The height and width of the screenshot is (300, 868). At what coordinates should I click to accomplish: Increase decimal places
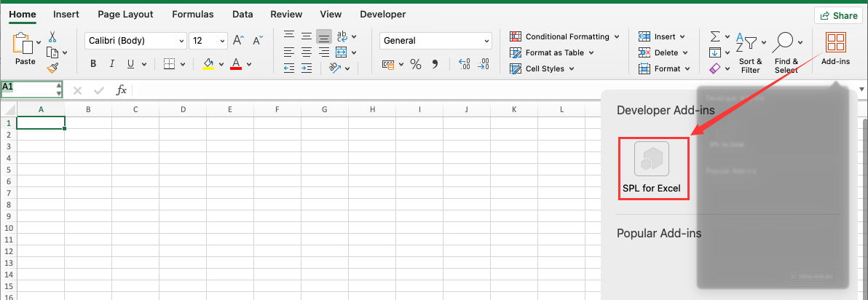point(465,63)
